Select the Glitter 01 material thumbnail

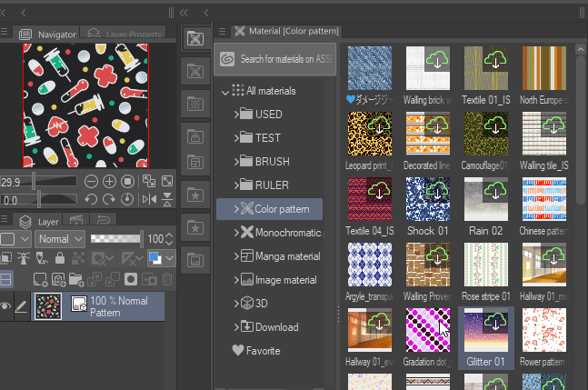[486, 330]
